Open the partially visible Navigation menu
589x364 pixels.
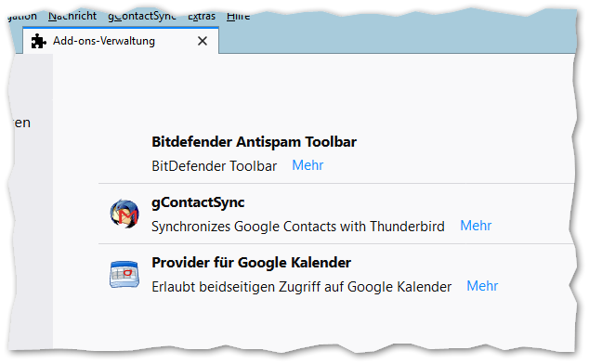point(22,16)
